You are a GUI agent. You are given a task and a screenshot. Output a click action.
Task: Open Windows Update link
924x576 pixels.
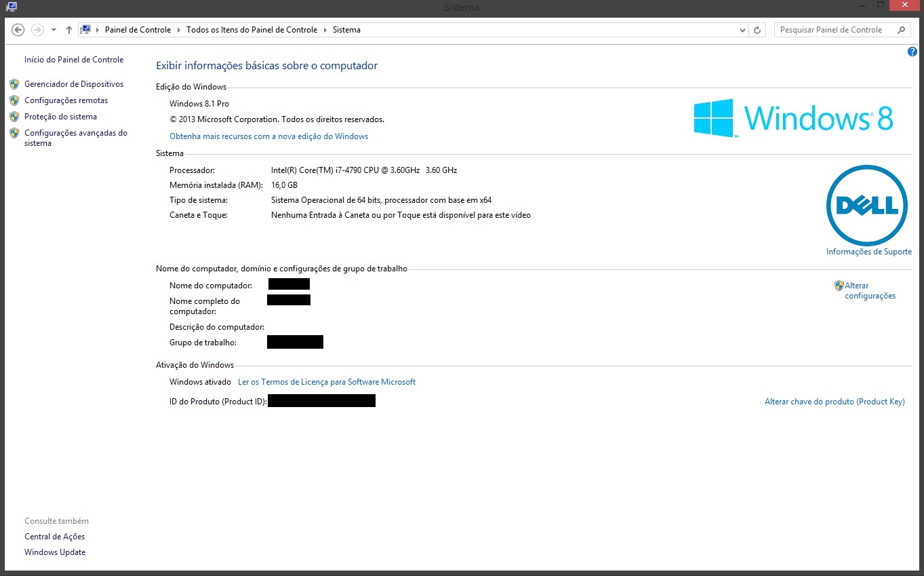point(55,552)
